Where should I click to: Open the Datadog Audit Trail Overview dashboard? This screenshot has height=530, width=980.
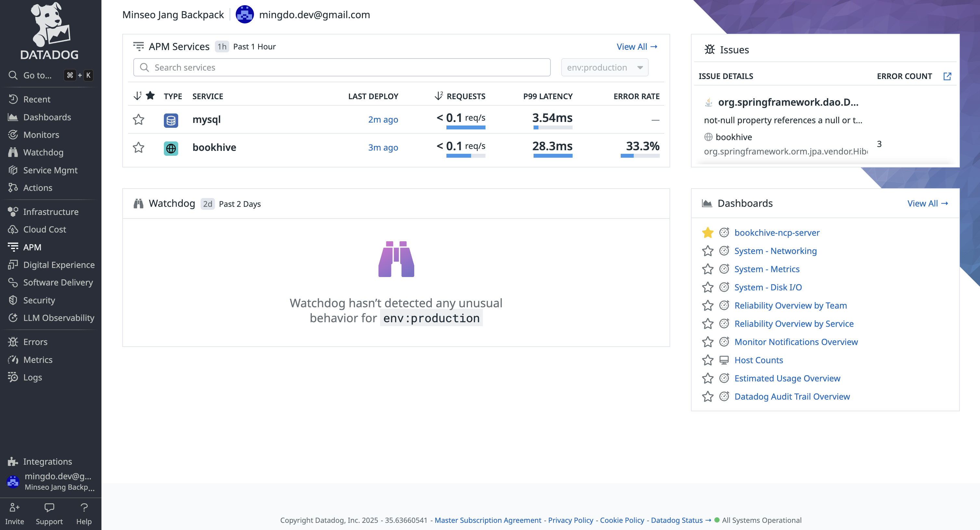click(x=792, y=396)
